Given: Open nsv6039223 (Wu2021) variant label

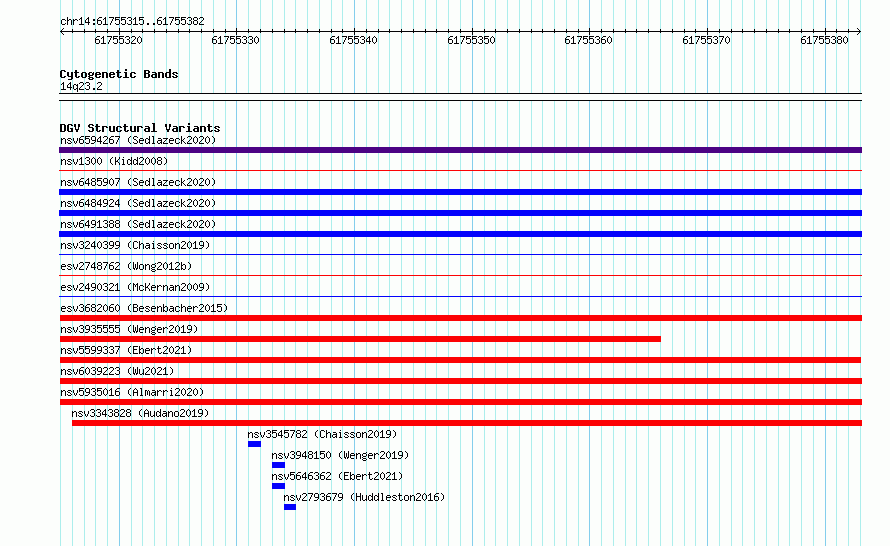Looking at the screenshot, I should coord(117,371).
